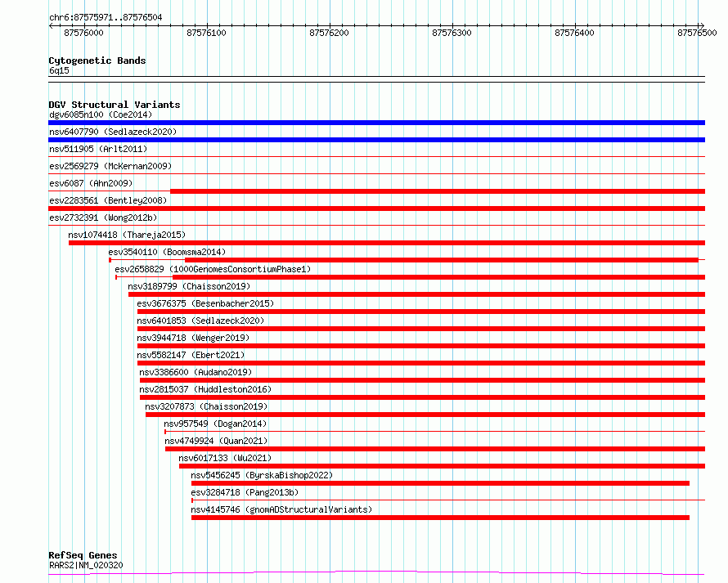Viewport: 728px width, 583px height.
Task: Open nsv3386600 (Audano2019) variant
Action: tap(195, 372)
